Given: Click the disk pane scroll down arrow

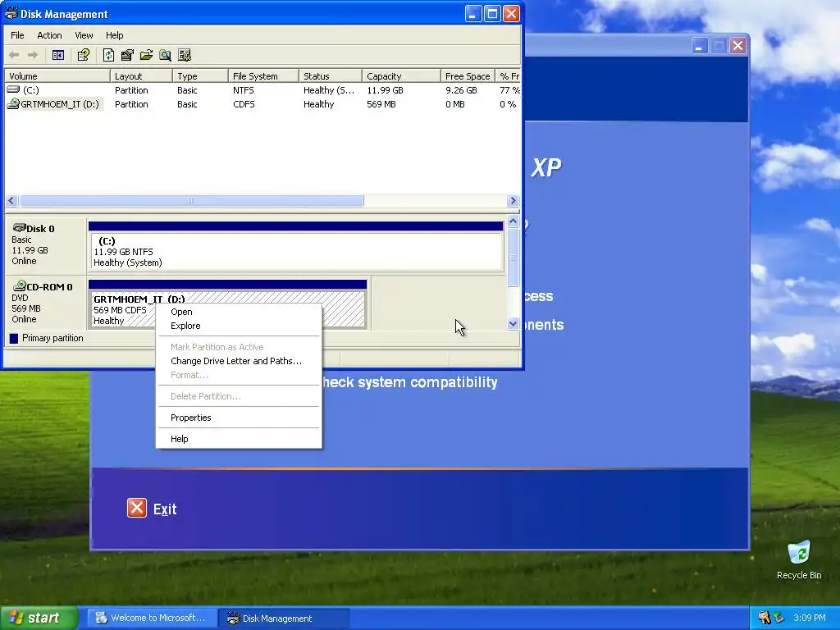Looking at the screenshot, I should click(513, 323).
